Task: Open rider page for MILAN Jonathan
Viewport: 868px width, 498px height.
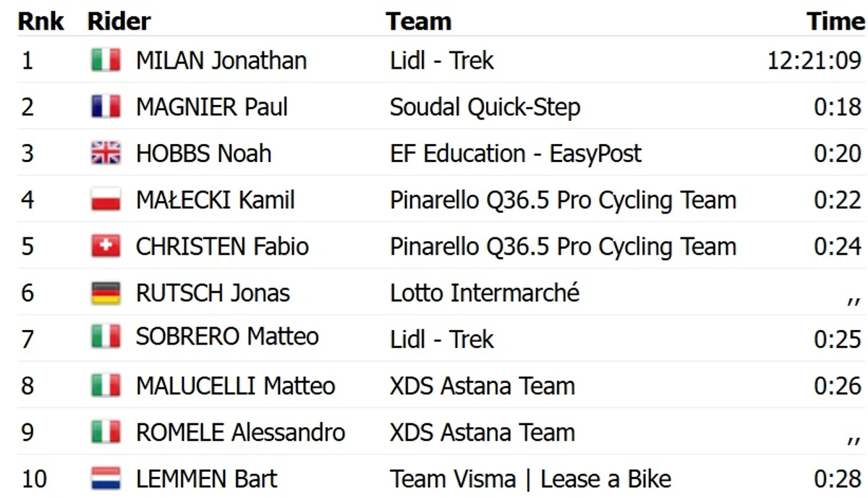Action: pyautogui.click(x=221, y=60)
